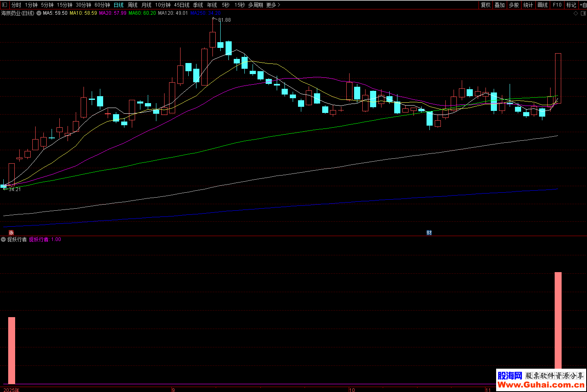The image size is (587, 392).
Task: Toggle the right side panel icon
Action: click(x=583, y=14)
